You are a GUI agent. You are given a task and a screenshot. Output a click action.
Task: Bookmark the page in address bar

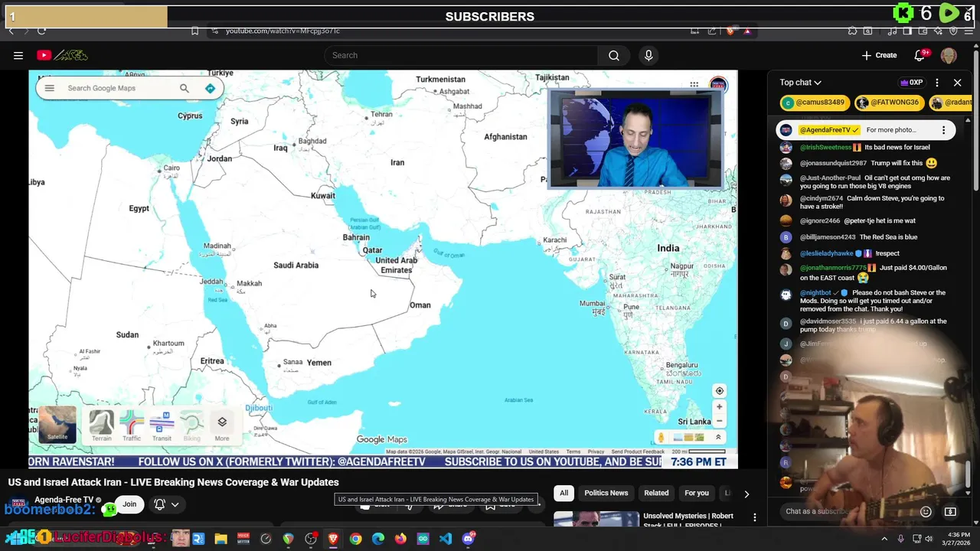(194, 31)
